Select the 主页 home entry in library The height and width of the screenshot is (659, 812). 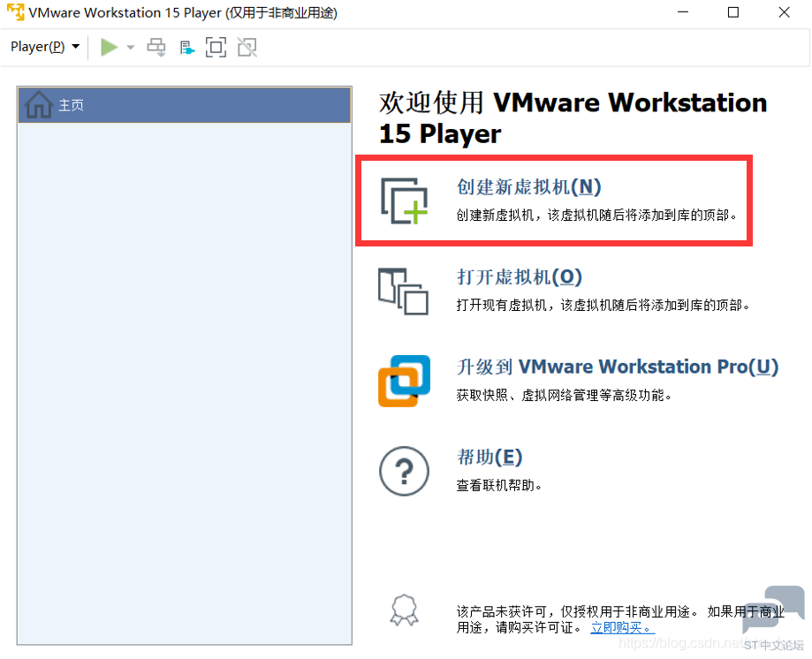(x=185, y=105)
